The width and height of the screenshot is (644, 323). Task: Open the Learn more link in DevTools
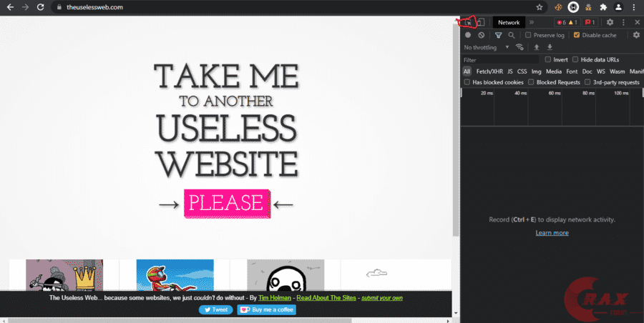pyautogui.click(x=552, y=233)
